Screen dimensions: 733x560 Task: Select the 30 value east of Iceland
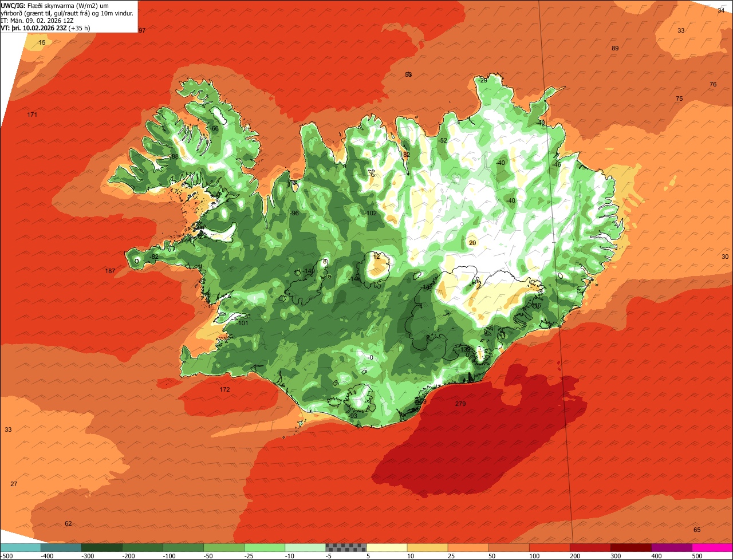(x=725, y=257)
